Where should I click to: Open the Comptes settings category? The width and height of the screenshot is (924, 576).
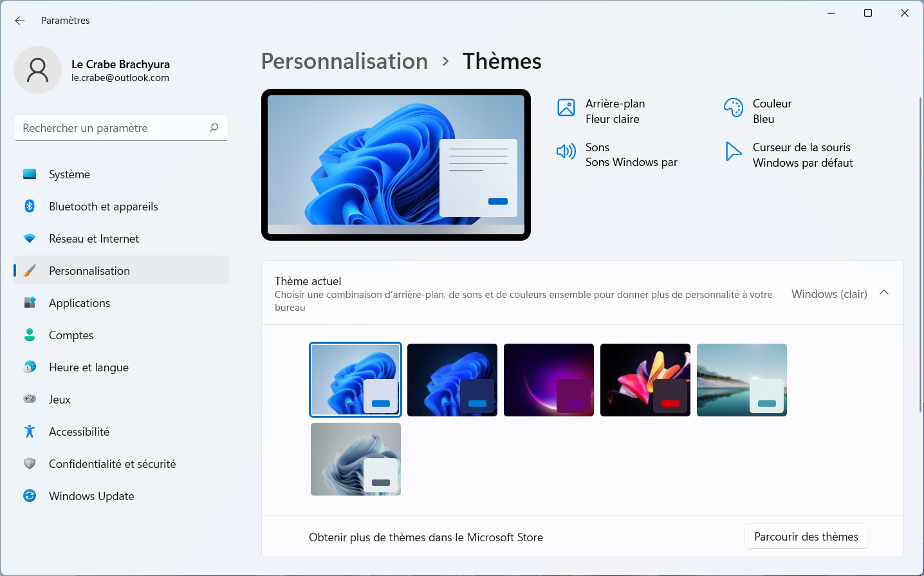pos(121,335)
